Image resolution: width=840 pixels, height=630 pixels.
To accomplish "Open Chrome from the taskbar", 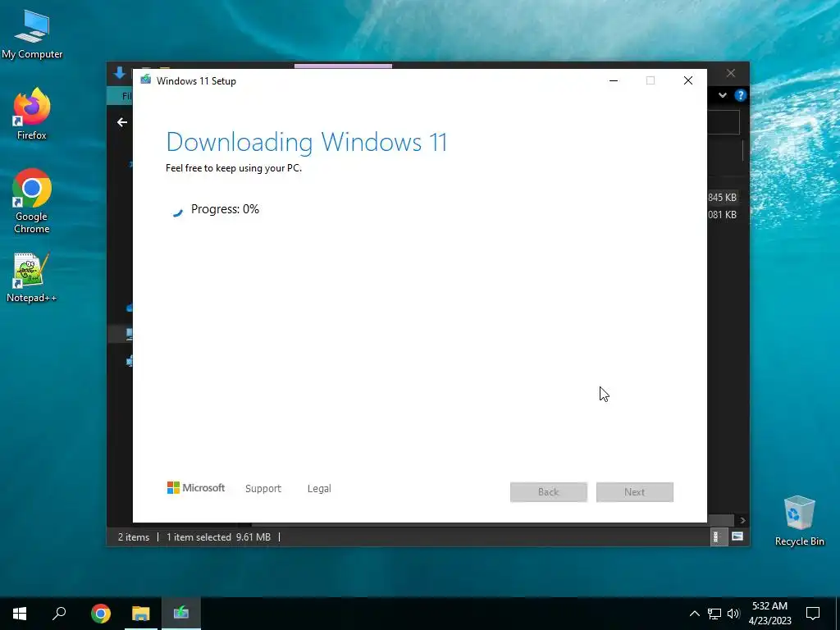I will 101,614.
